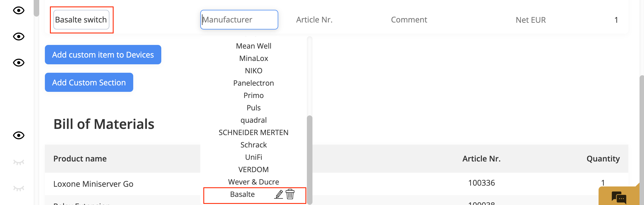Open the chat widget icon
The height and width of the screenshot is (205, 644).
pyautogui.click(x=619, y=197)
